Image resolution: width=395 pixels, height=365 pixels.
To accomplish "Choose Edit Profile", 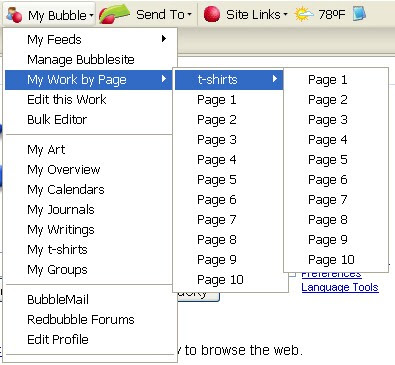I will tap(89, 340).
